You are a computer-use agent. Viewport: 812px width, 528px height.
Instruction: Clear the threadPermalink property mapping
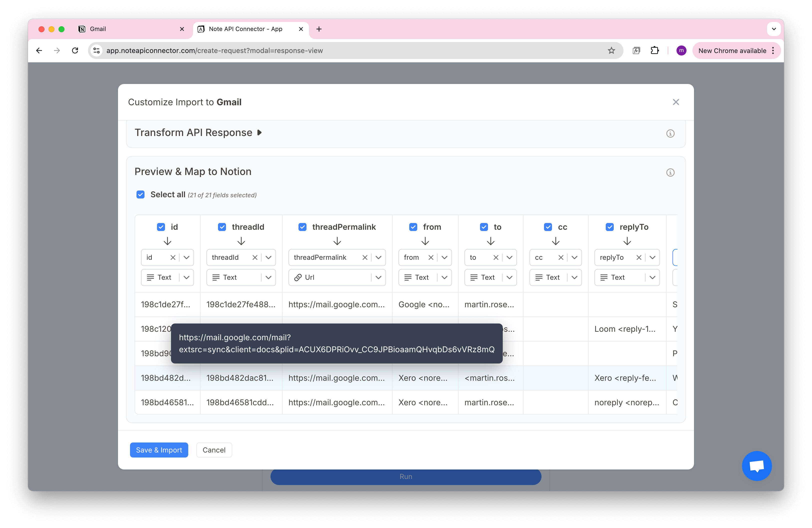pyautogui.click(x=364, y=257)
